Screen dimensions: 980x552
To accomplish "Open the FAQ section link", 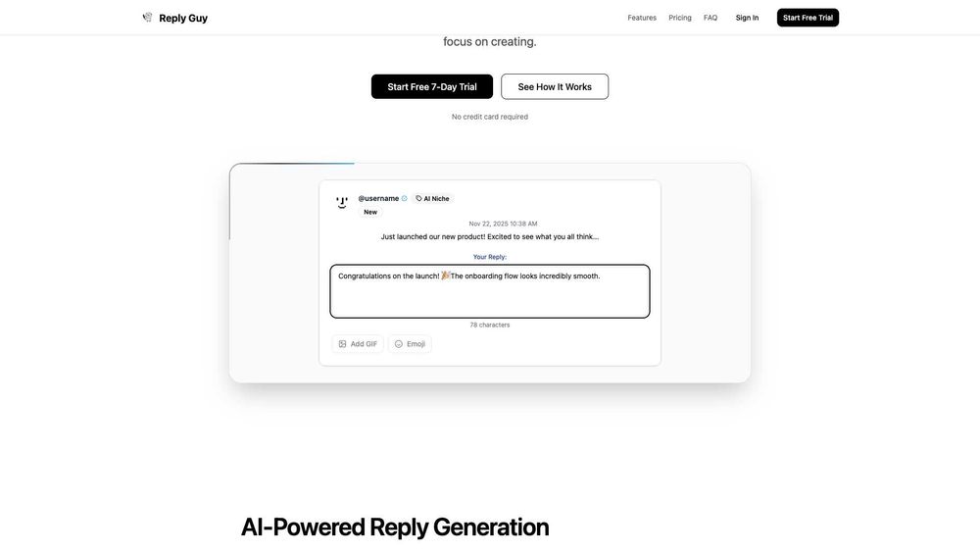I will [710, 18].
